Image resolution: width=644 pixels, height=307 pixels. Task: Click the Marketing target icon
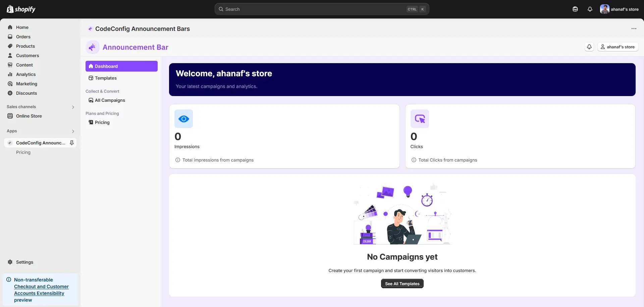pyautogui.click(x=10, y=84)
